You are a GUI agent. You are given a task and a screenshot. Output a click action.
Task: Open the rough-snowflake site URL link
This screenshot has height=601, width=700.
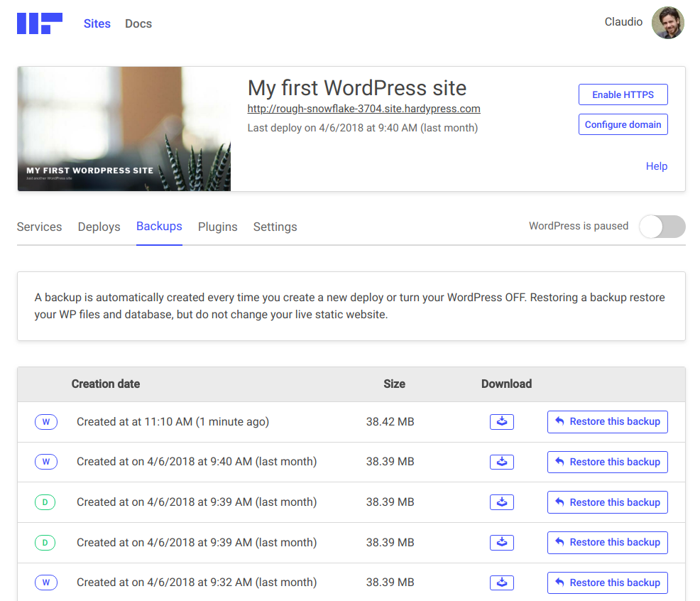pos(363,109)
